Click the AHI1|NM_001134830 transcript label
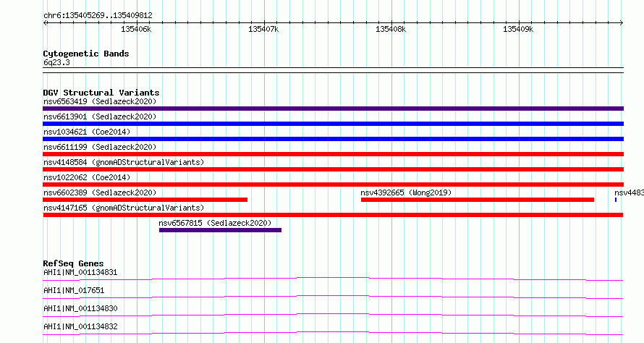 (80, 308)
